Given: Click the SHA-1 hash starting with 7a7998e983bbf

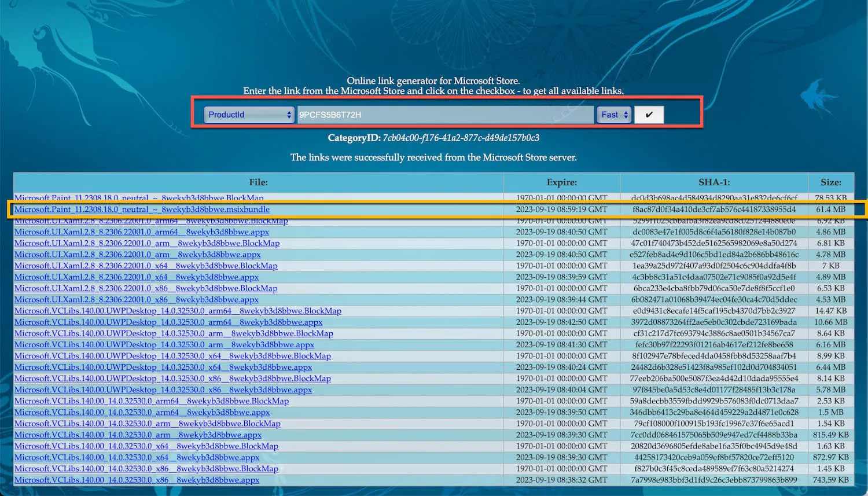Looking at the screenshot, I should [x=714, y=480].
